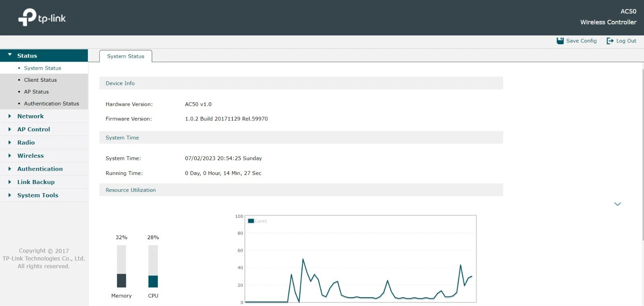The width and height of the screenshot is (644, 306).
Task: Click the 28% CPU percentage label
Action: (153, 238)
